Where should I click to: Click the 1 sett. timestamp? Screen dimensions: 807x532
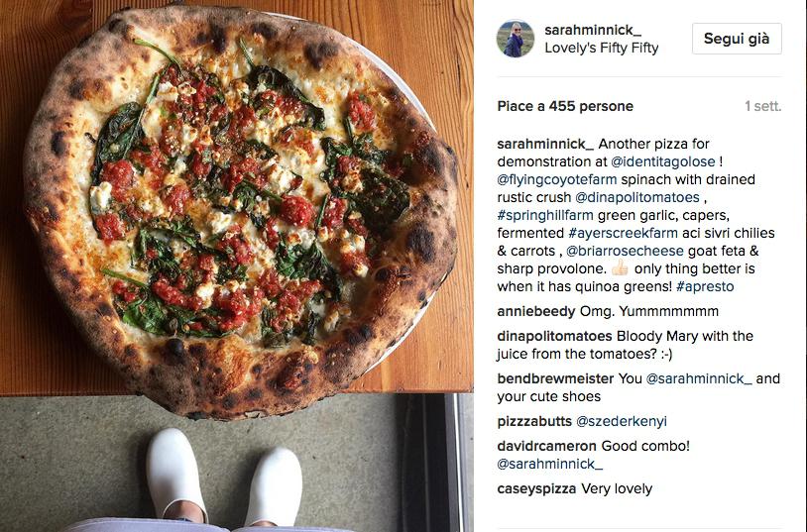tap(762, 106)
